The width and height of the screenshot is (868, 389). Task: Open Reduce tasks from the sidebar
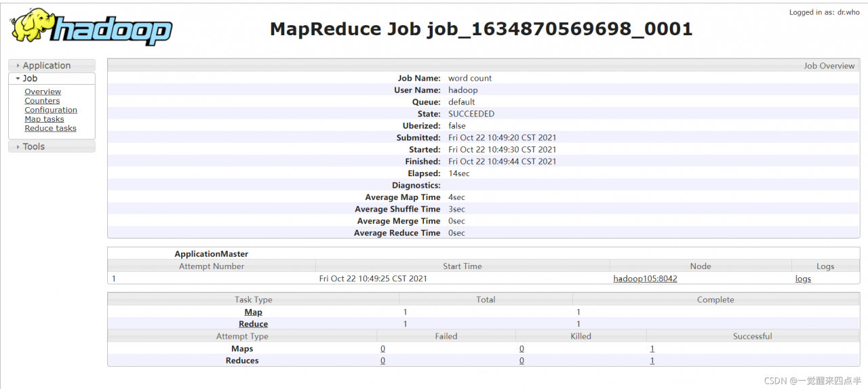(x=50, y=128)
